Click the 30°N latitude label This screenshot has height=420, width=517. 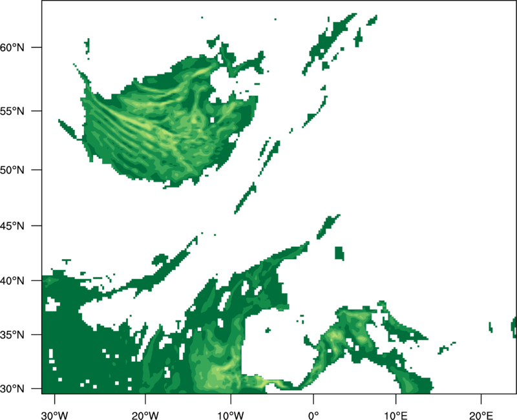point(12,389)
